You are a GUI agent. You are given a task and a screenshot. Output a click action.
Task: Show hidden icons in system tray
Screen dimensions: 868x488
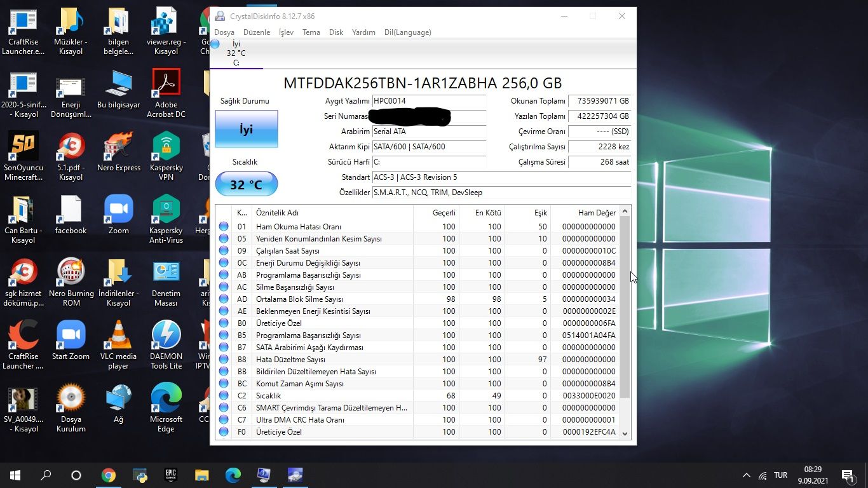[x=747, y=475]
